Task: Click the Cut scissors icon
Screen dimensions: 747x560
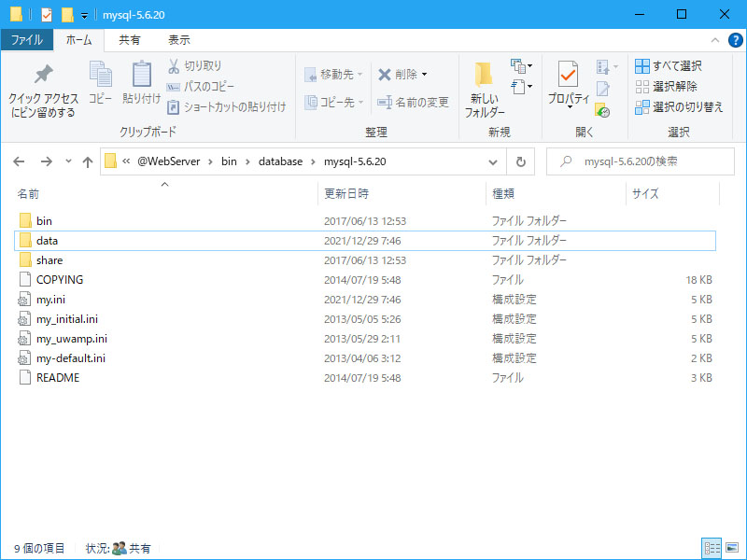Action: 174,65
